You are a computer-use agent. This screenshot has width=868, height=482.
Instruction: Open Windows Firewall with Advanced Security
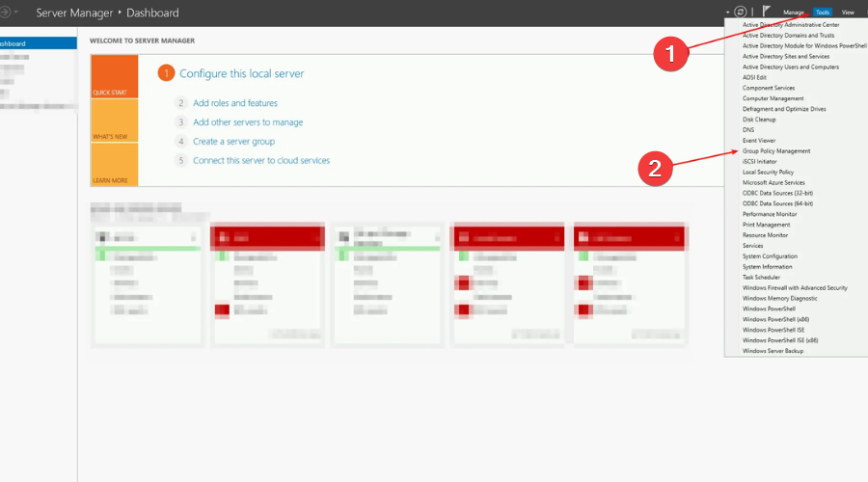(795, 288)
